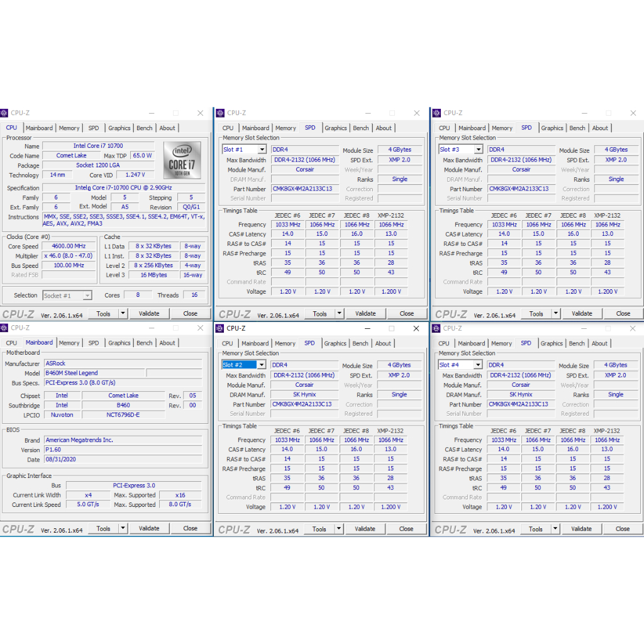
Task: Click the BIOS Version field showing P1.60
Action: [x=123, y=450]
